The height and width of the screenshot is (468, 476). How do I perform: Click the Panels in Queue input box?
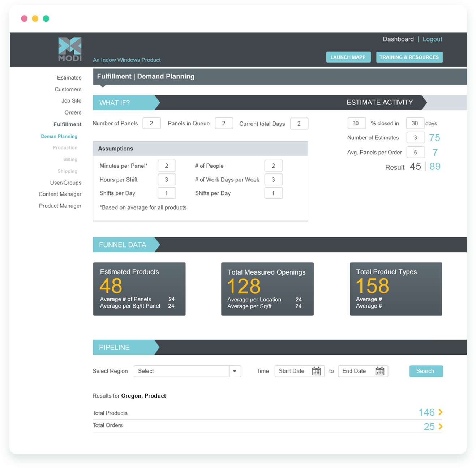tap(224, 124)
